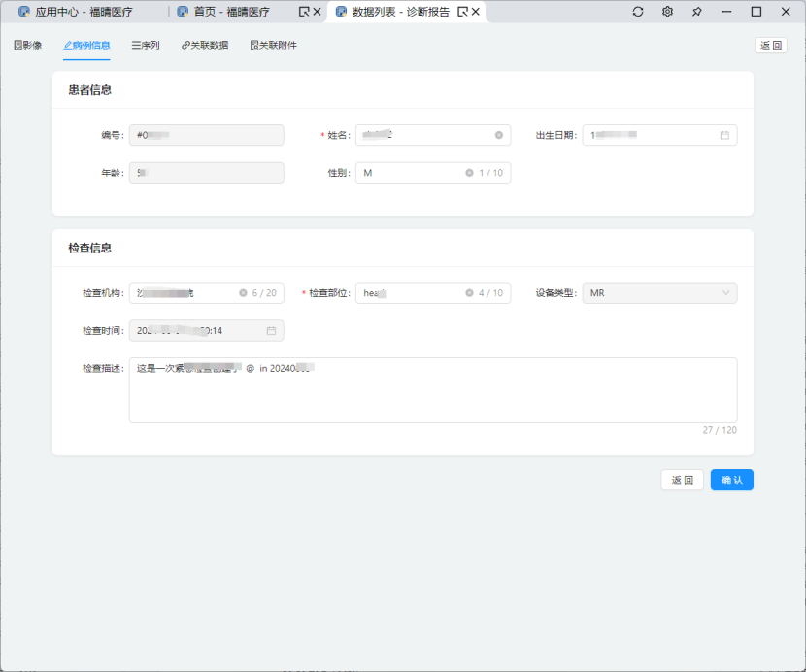Viewport: 806px width, 672px height.
Task: Open the 序列 tab
Action: tap(146, 45)
